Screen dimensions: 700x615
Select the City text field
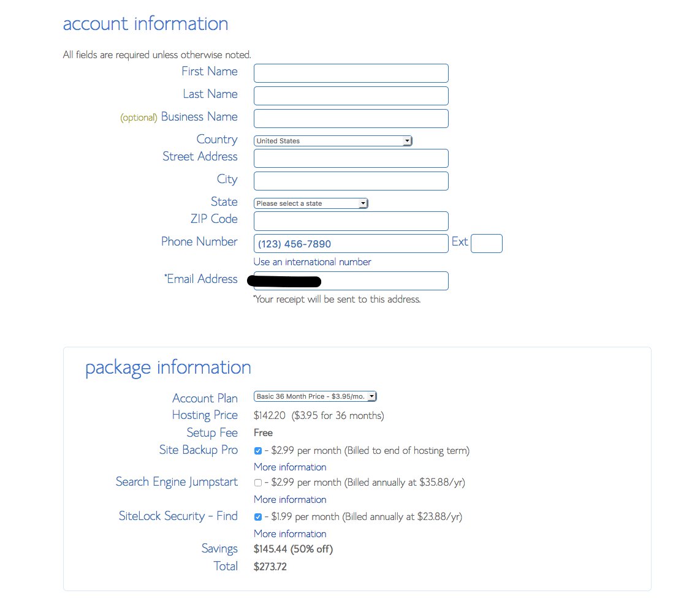point(351,181)
